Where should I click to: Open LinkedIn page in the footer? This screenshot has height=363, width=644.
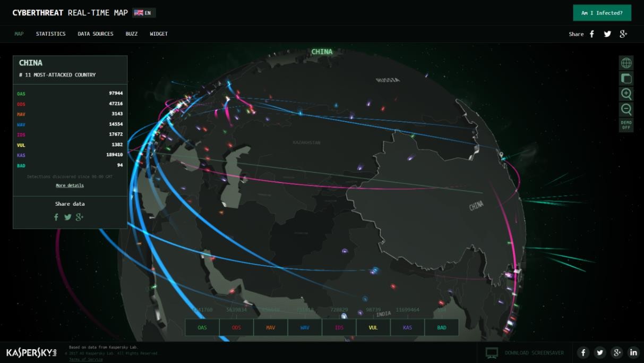633,352
